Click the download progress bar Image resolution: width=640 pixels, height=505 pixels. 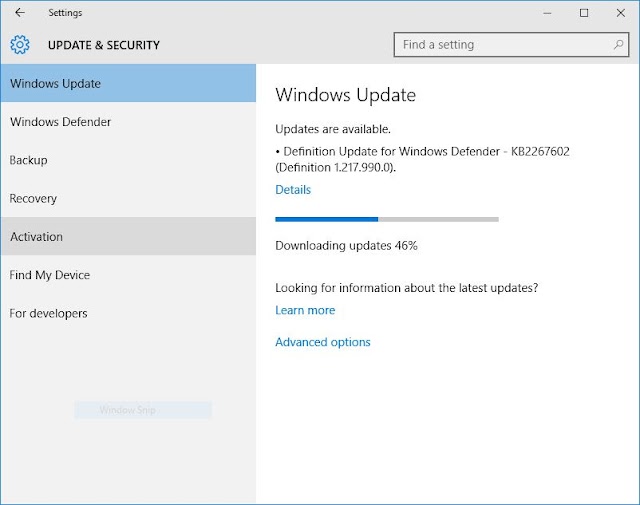(387, 219)
